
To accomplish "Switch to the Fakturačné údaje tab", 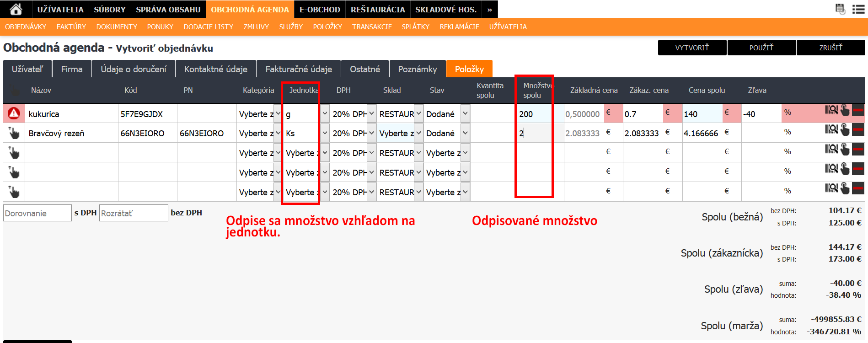I will (298, 69).
